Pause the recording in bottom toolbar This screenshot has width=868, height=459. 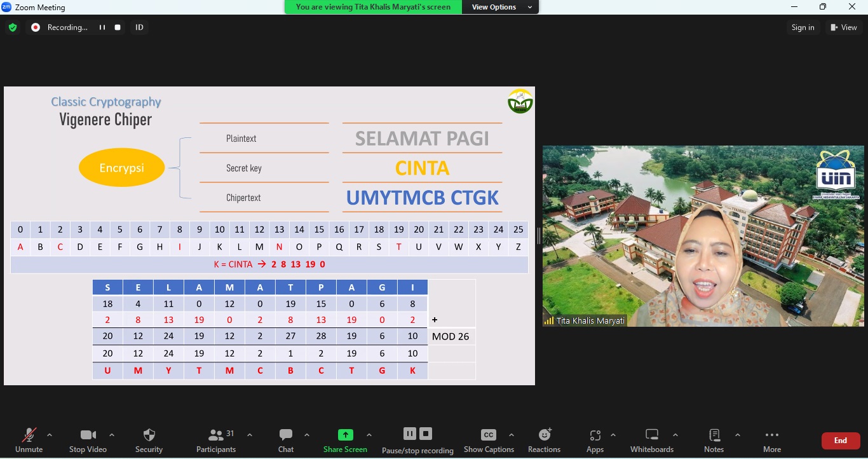coord(410,434)
